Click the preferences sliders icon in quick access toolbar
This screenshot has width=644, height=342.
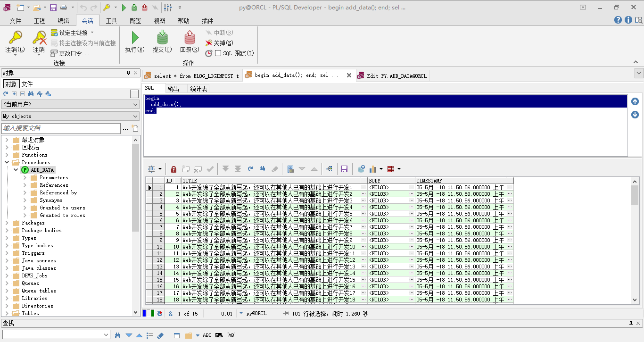[x=169, y=8]
